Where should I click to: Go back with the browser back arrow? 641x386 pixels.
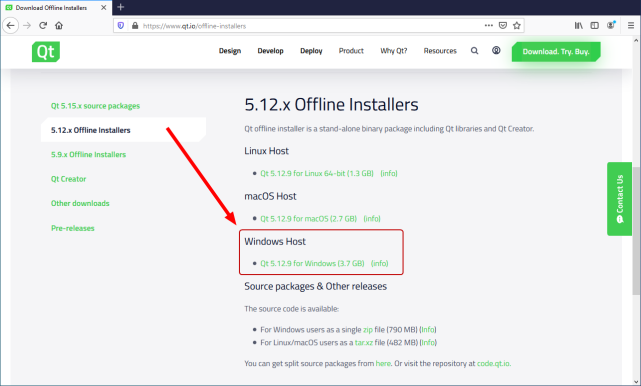click(x=11, y=25)
